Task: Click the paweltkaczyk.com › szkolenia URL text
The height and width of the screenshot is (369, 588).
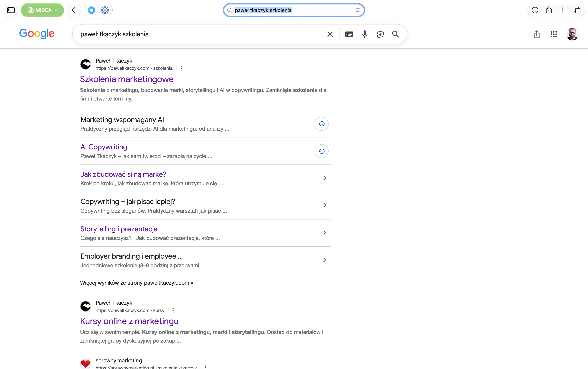Action: pos(134,68)
